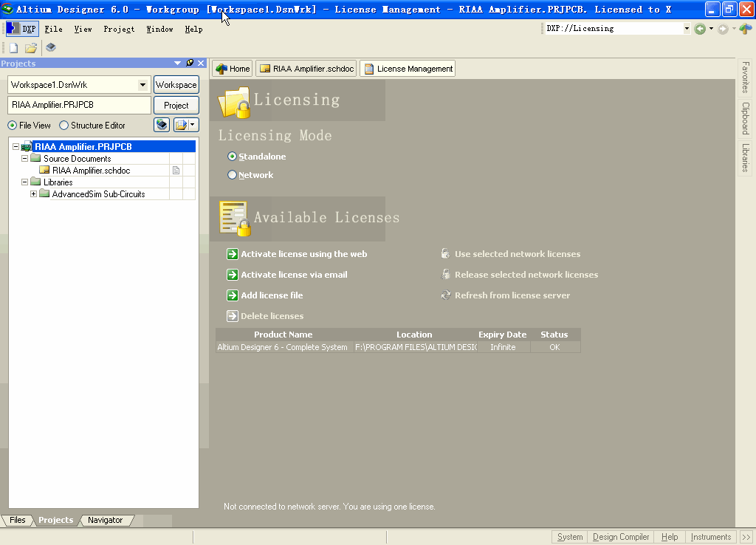
Task: Switch to the Home document tab
Action: [233, 69]
